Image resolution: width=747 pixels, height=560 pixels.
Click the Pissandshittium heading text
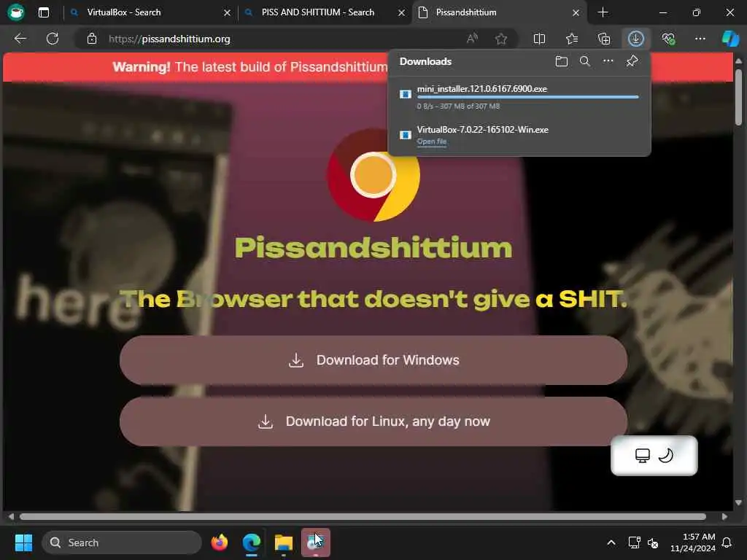click(x=373, y=248)
